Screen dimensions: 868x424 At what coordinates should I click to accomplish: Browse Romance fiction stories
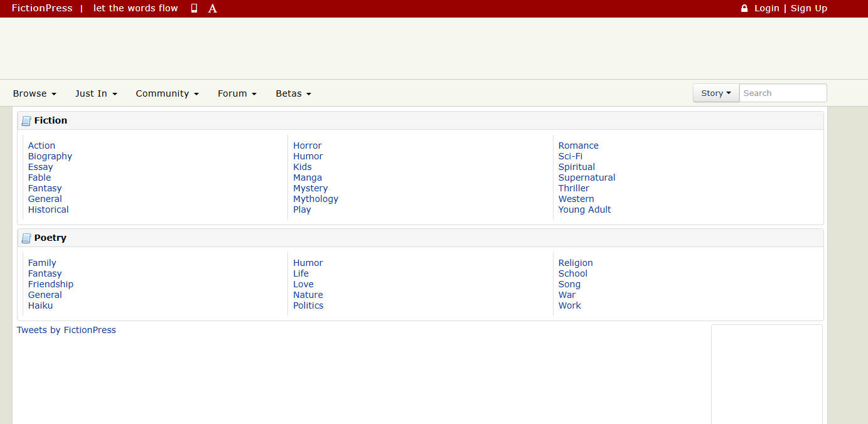tap(578, 146)
